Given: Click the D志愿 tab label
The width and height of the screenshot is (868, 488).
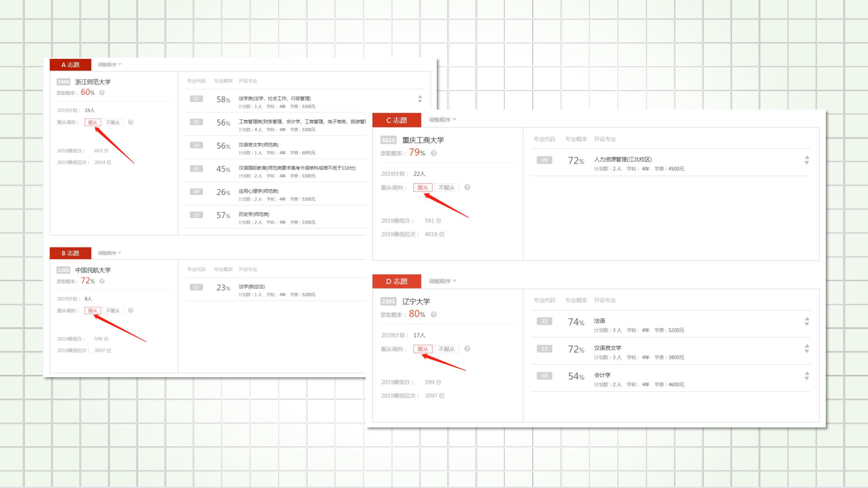Looking at the screenshot, I should [396, 282].
